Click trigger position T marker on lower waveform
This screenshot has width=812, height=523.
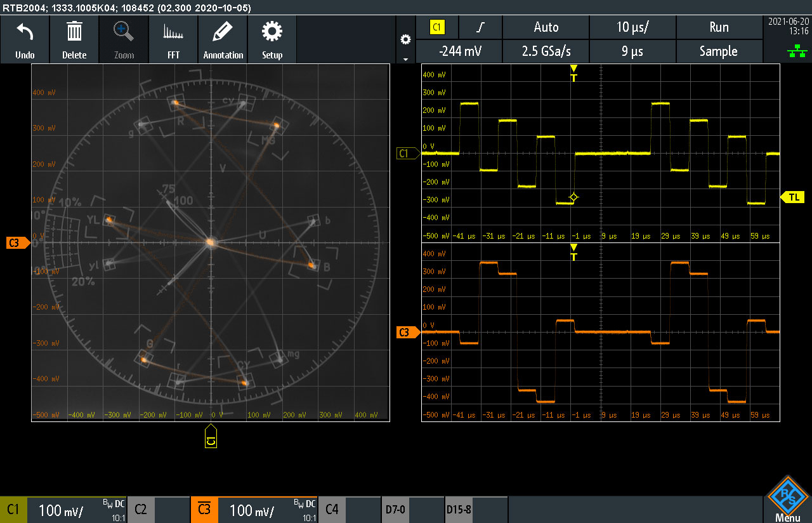(x=573, y=252)
